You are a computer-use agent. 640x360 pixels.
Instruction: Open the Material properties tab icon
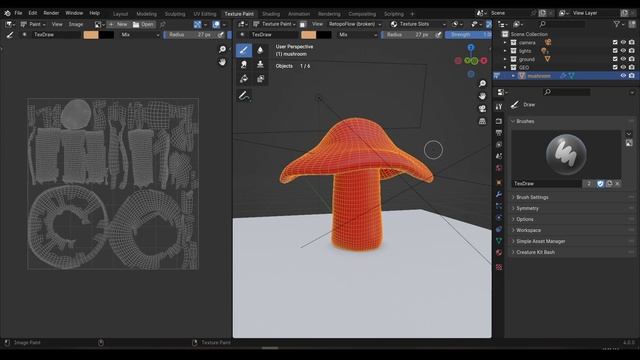[x=499, y=253]
